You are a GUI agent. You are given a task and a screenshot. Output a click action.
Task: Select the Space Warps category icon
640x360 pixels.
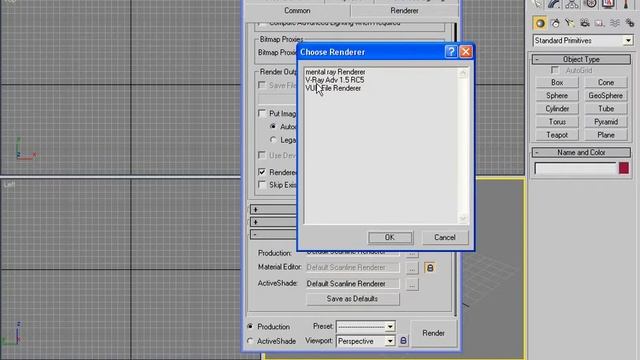click(x=614, y=23)
